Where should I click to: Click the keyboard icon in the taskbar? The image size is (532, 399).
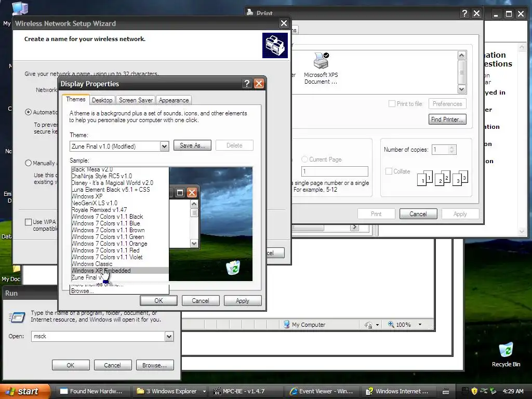tap(446, 392)
